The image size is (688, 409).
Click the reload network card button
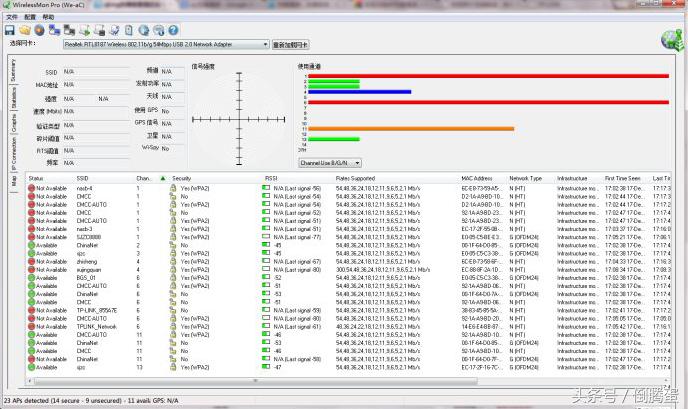click(x=290, y=45)
